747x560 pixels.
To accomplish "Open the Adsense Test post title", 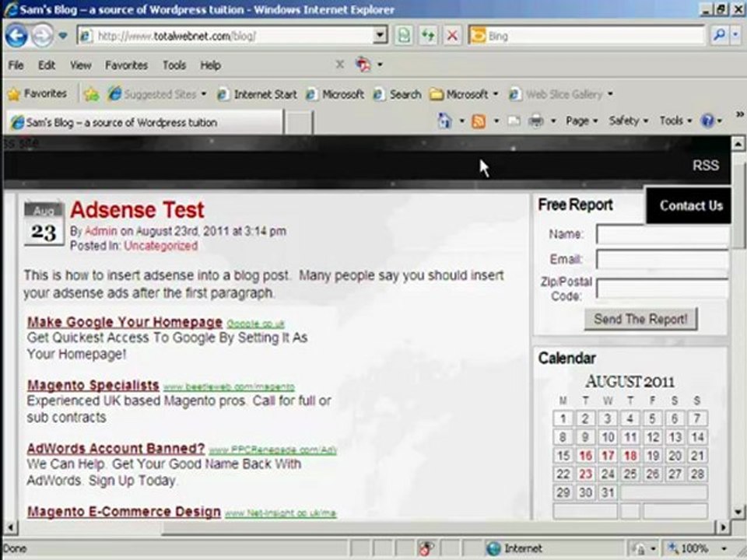I will (137, 209).
